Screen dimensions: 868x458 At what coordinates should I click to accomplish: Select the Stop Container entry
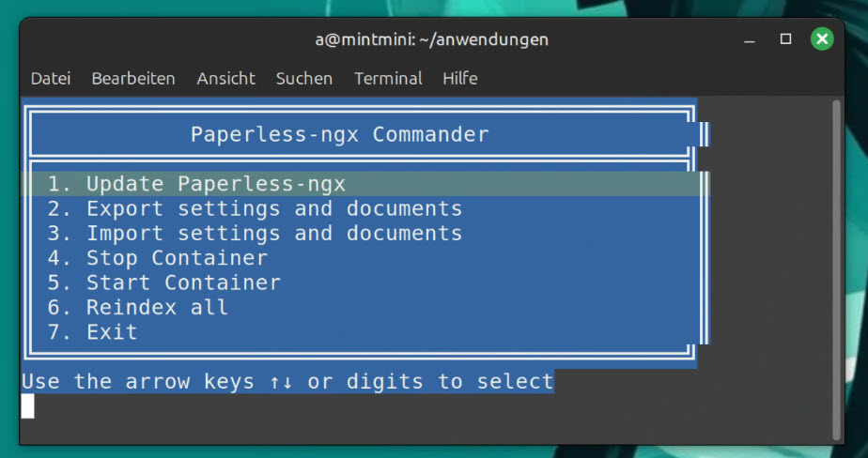(x=158, y=258)
